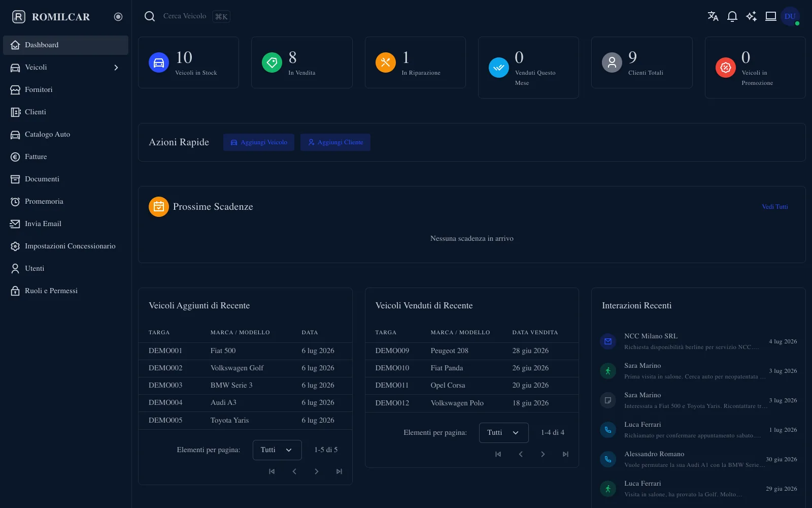Open the Tutti dropdown under Veicoli Venduti
The height and width of the screenshot is (508, 812).
pos(504,433)
